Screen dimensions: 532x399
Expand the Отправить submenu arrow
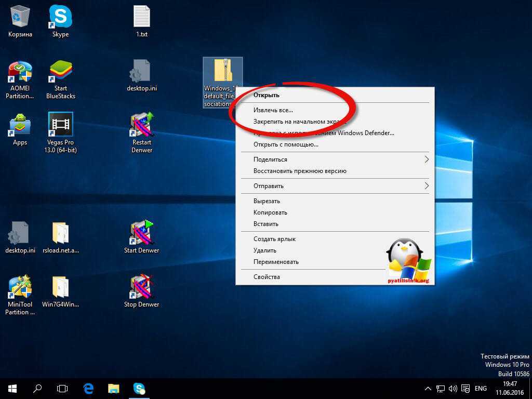tap(427, 186)
